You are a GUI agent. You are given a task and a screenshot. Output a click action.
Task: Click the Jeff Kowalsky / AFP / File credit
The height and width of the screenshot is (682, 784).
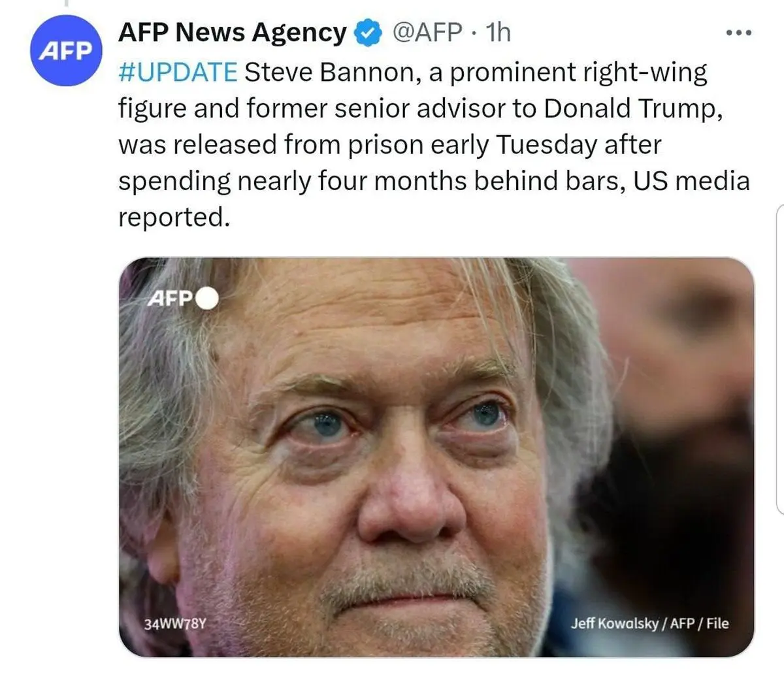(649, 623)
